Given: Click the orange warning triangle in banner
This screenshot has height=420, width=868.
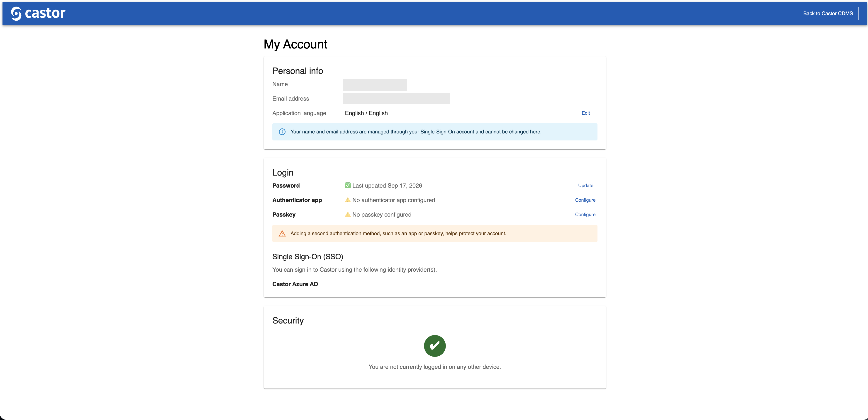Looking at the screenshot, I should pos(282,234).
